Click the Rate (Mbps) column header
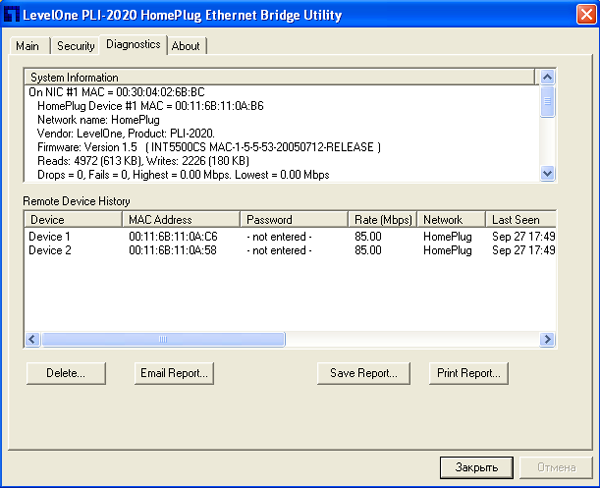 click(383, 220)
